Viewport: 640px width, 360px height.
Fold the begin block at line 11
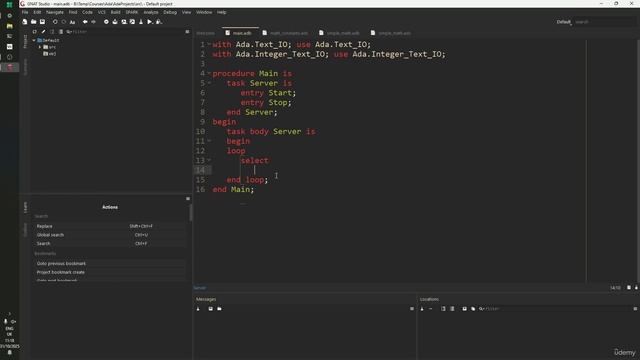[209, 141]
